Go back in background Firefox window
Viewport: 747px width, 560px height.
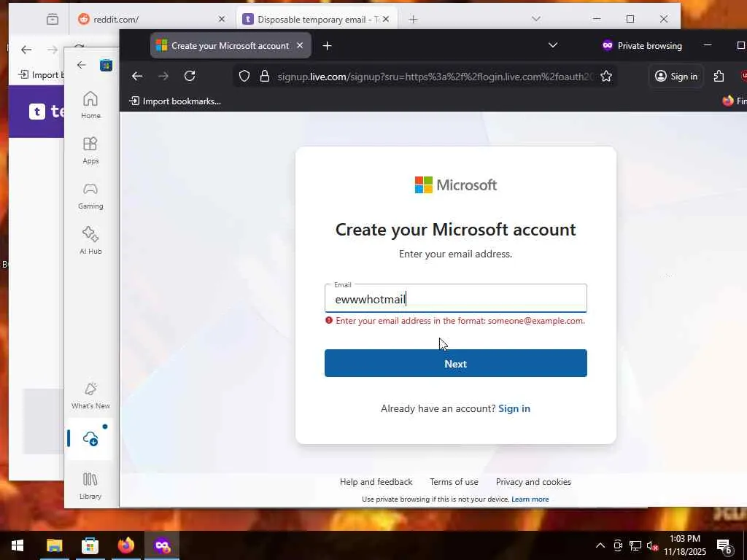tap(26, 50)
